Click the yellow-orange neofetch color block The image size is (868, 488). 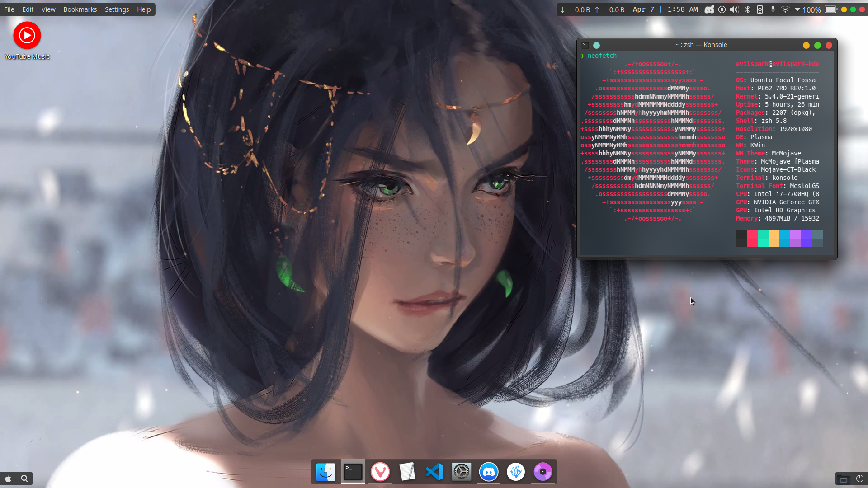point(774,239)
